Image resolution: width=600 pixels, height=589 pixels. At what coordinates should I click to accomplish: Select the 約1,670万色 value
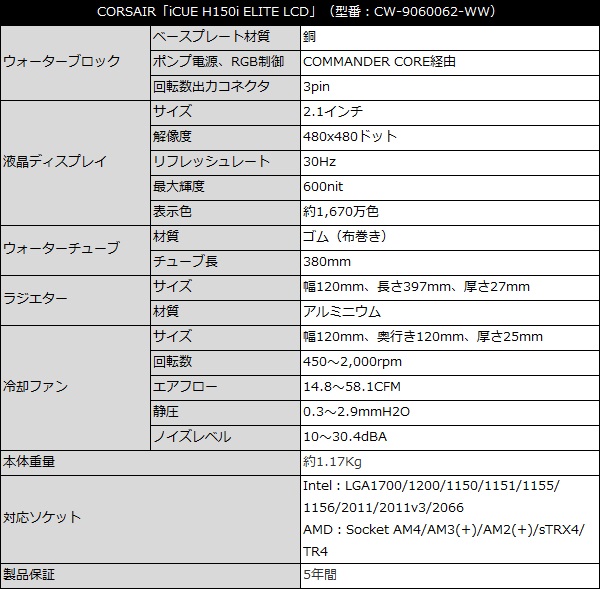[341, 211]
